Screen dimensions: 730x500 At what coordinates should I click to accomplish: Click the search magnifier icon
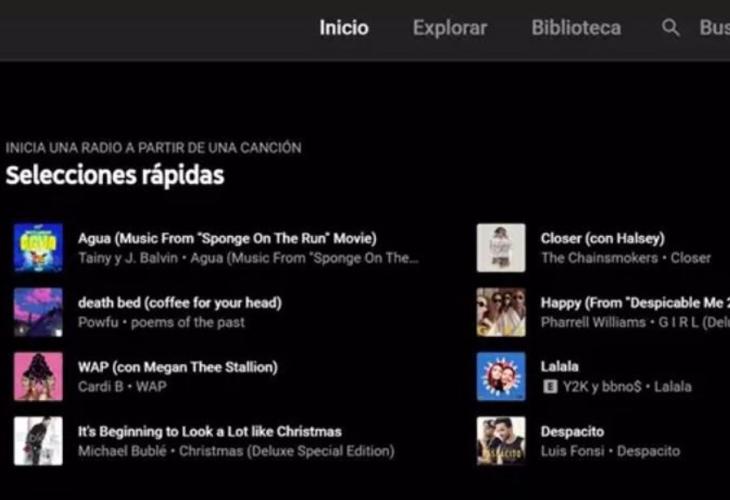pyautogui.click(x=670, y=28)
